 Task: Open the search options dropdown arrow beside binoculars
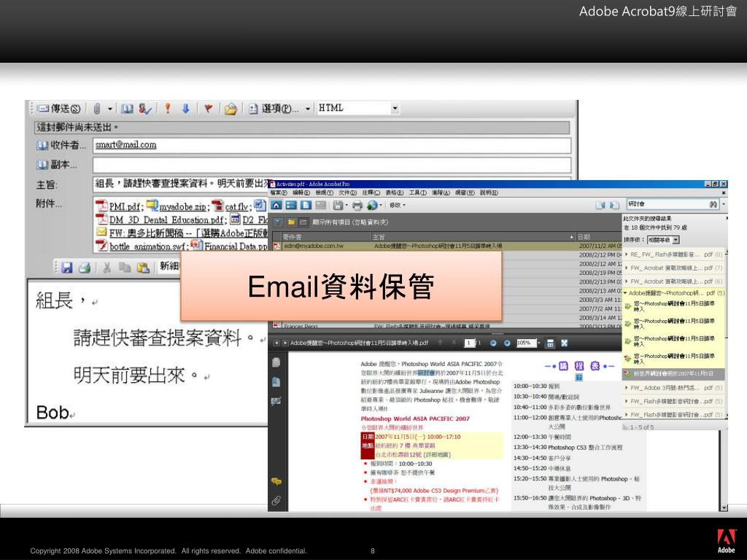(724, 204)
